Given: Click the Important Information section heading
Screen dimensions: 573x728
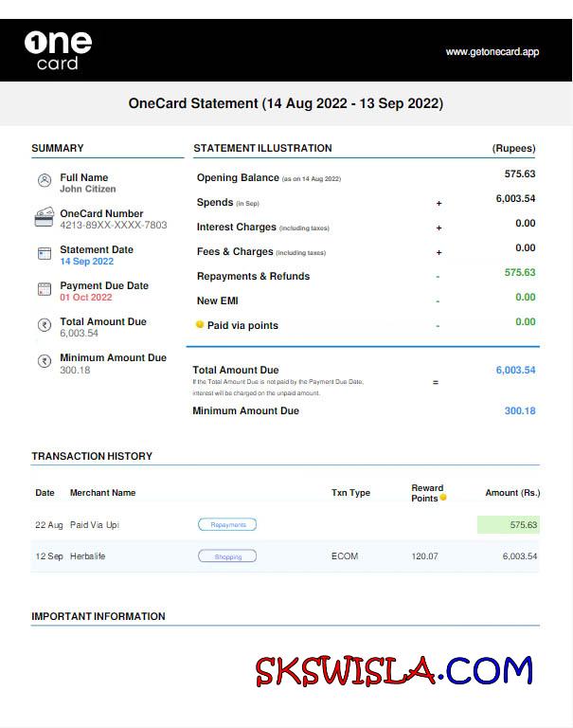Looking at the screenshot, I should [x=98, y=616].
